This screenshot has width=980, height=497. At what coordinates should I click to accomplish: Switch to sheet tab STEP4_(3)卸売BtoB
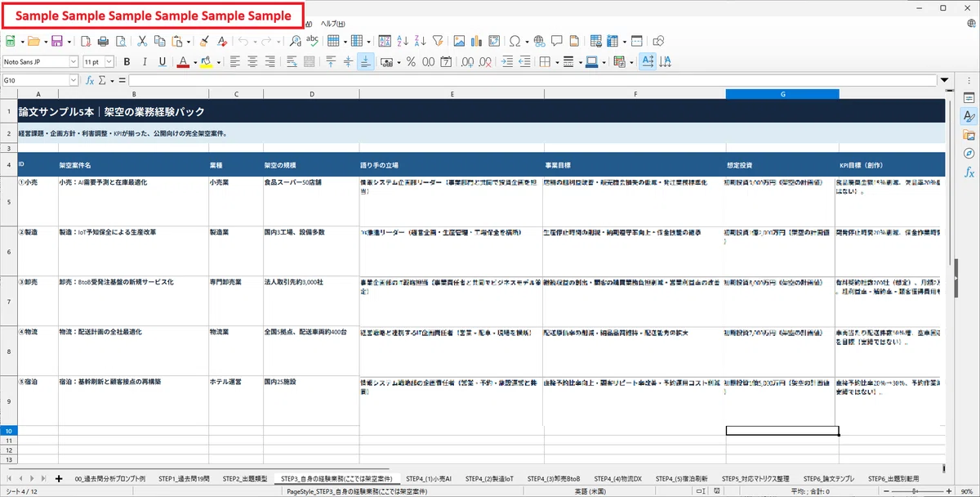[x=554, y=478]
